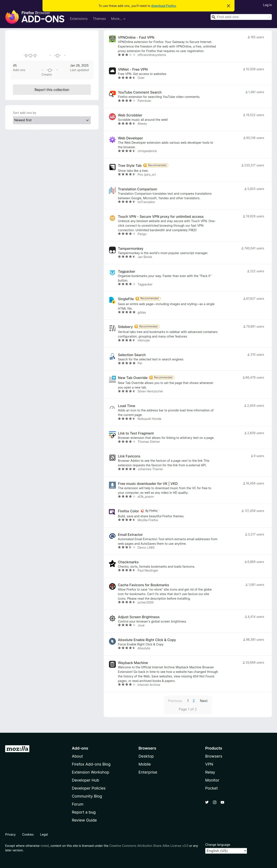Dismiss the yellow download Firefox banner
The height and width of the screenshot is (868, 277).
[x=228, y=6]
